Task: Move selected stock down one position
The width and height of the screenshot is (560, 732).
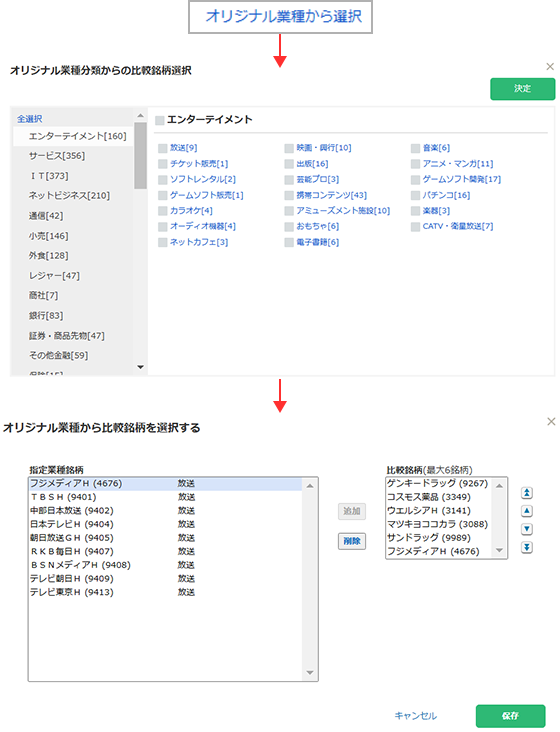Action: click(x=526, y=529)
